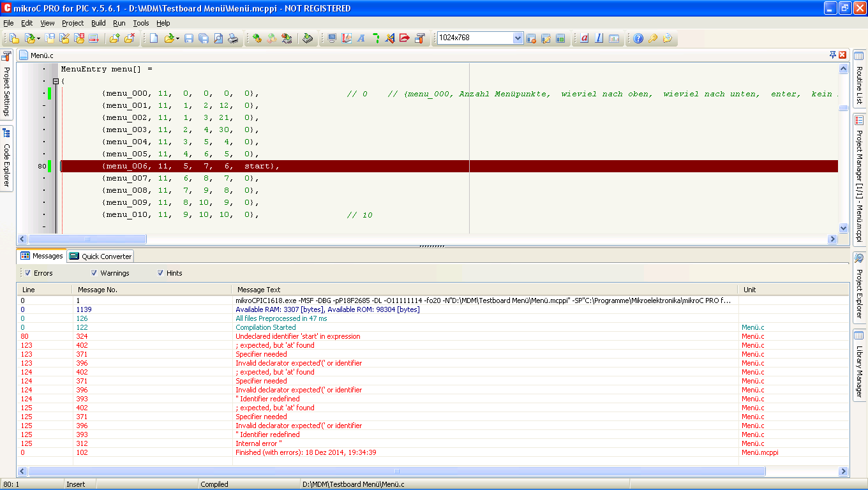Click the red italic a toolbar icon
The height and width of the screenshot is (490, 868).
pyautogui.click(x=585, y=38)
